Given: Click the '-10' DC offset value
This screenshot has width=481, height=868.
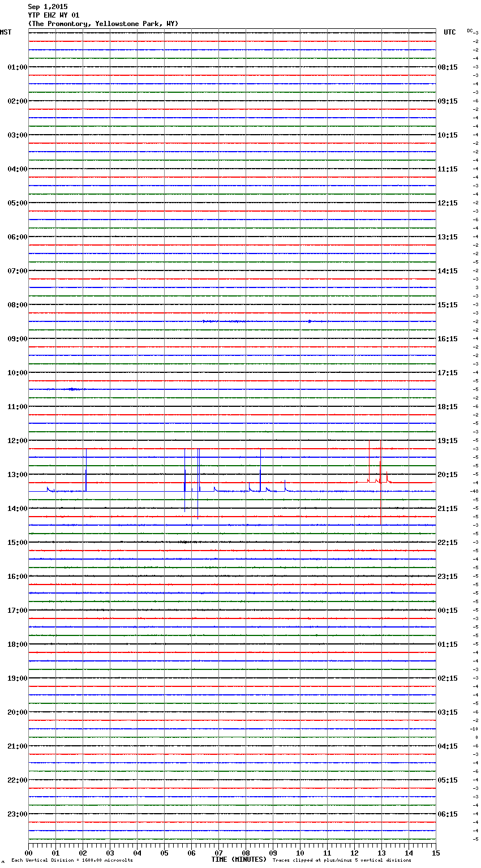Looking at the screenshot, I should (x=474, y=729).
